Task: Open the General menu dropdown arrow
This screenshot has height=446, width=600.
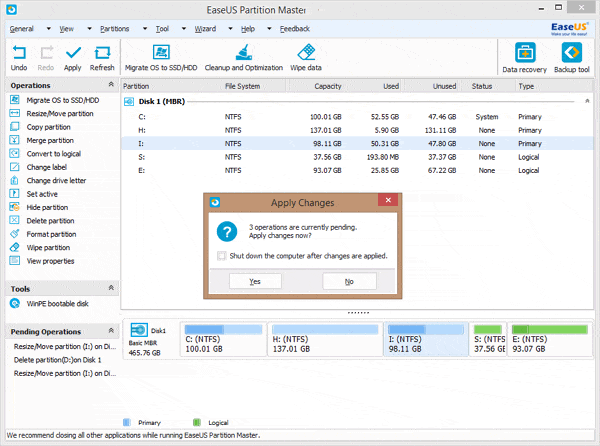Action: pos(49,29)
